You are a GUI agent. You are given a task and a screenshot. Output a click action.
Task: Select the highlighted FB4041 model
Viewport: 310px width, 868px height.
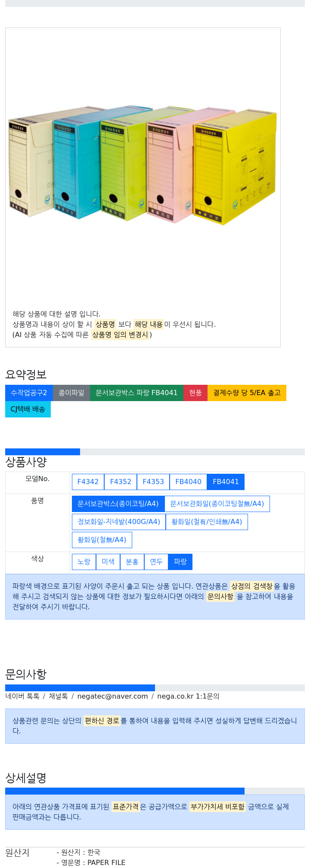click(x=226, y=482)
